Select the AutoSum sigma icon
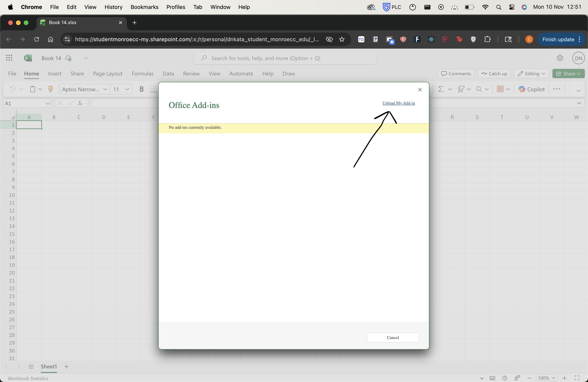588x382 pixels. tap(441, 89)
